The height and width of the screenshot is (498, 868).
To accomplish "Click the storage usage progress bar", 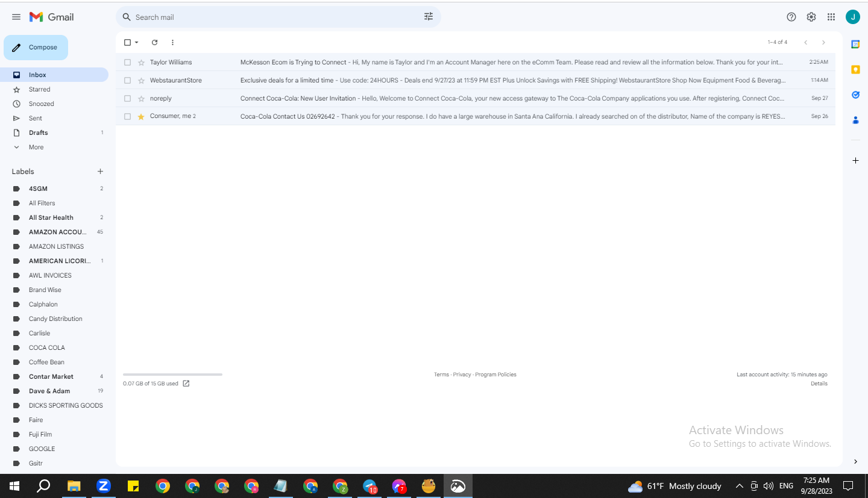I will 172,375.
